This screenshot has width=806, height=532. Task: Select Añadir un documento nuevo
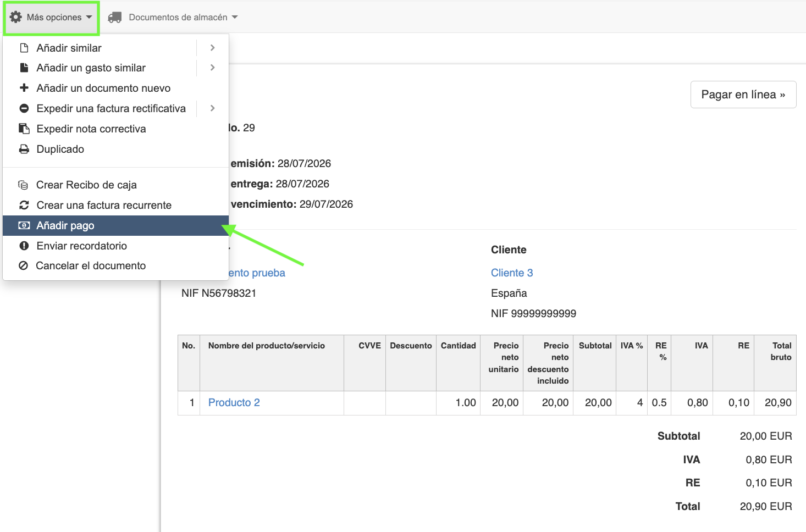pyautogui.click(x=115, y=88)
